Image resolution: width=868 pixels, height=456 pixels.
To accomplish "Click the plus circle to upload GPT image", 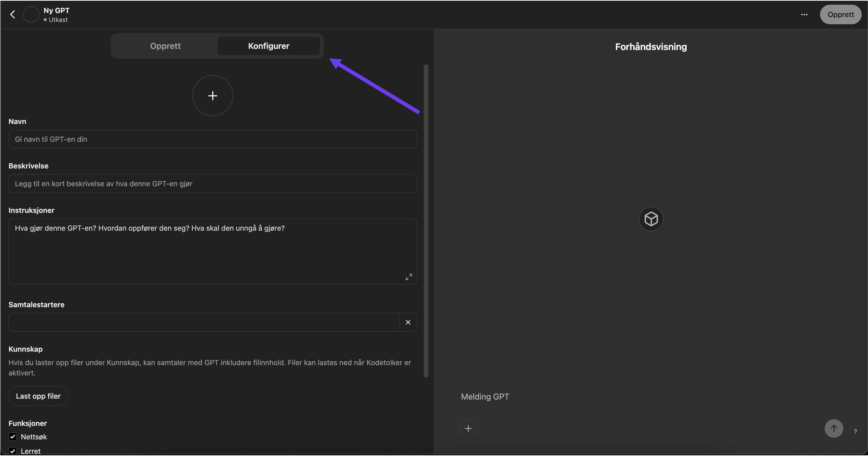I will (213, 96).
